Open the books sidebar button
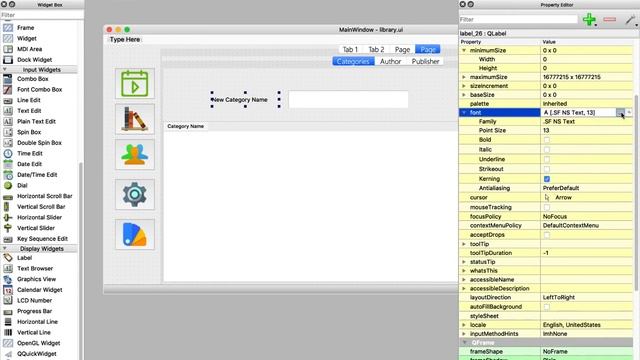The height and width of the screenshot is (360, 640). tap(135, 119)
